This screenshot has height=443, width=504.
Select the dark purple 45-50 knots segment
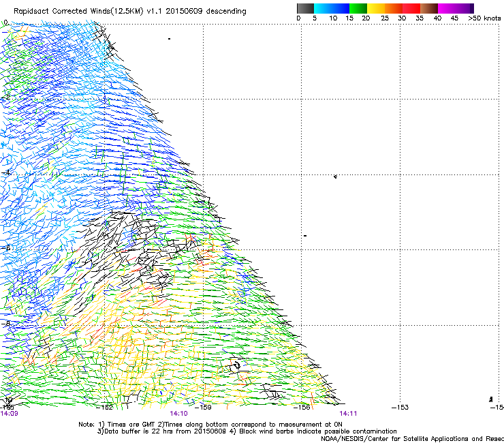point(464,8)
